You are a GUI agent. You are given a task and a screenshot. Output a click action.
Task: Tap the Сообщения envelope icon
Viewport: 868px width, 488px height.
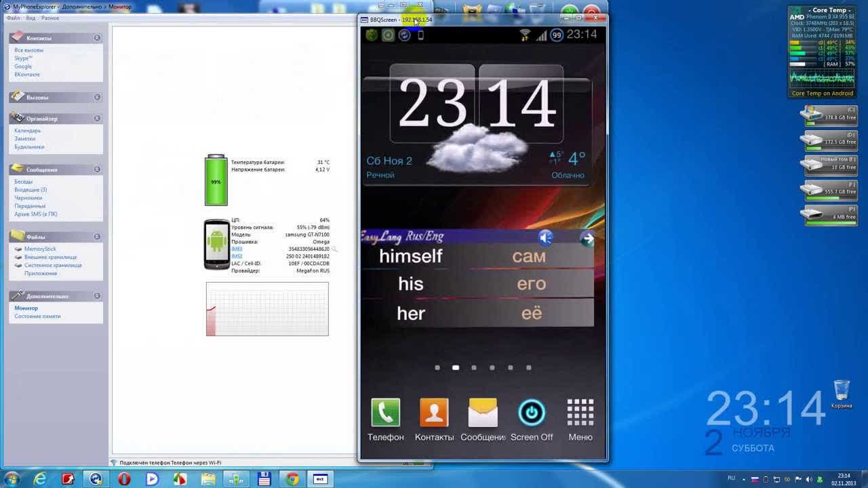[483, 413]
